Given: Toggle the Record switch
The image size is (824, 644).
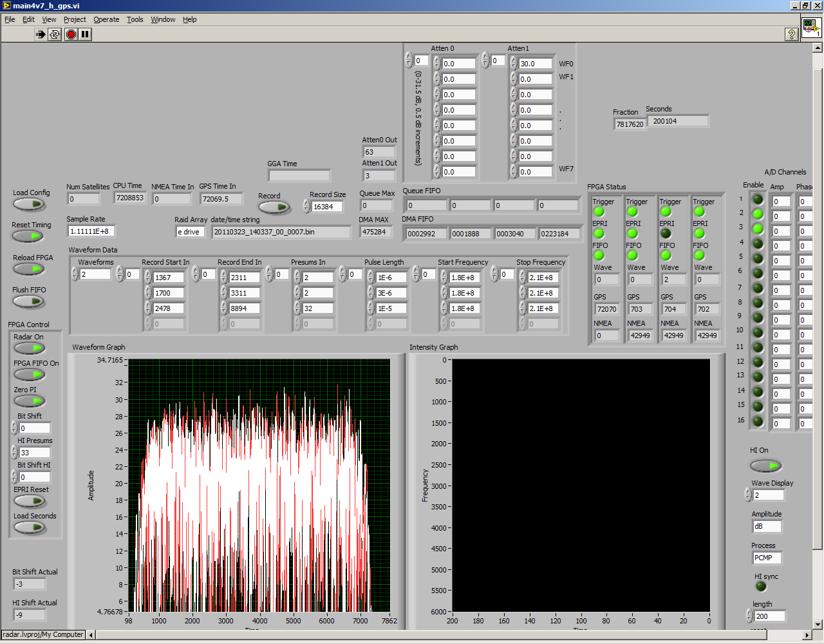Looking at the screenshot, I should 274,207.
